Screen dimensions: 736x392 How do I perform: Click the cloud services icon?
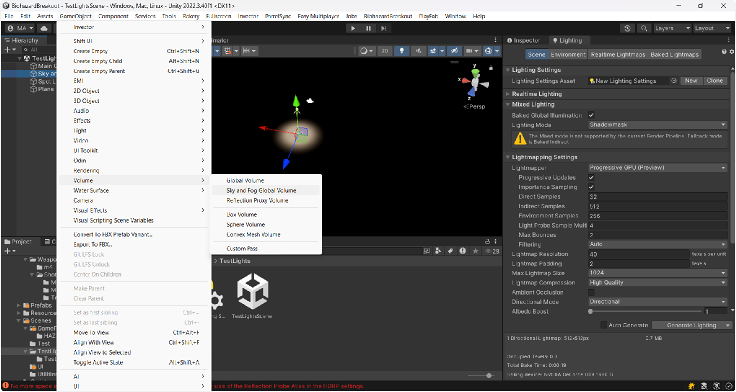pos(44,28)
